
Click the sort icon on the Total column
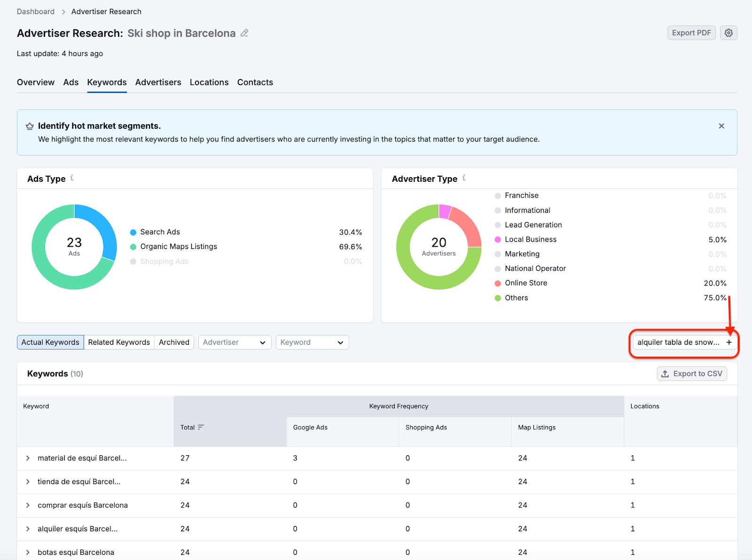coord(201,428)
